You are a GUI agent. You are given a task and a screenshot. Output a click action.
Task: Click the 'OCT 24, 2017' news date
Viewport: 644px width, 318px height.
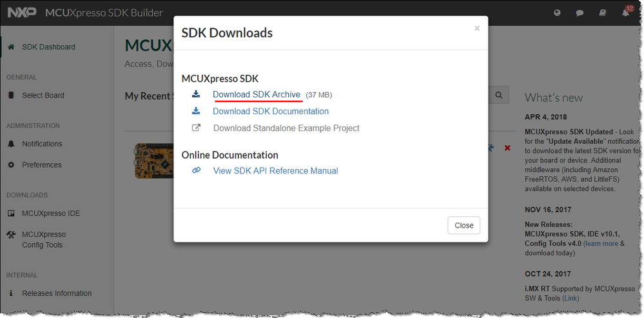[547, 273]
